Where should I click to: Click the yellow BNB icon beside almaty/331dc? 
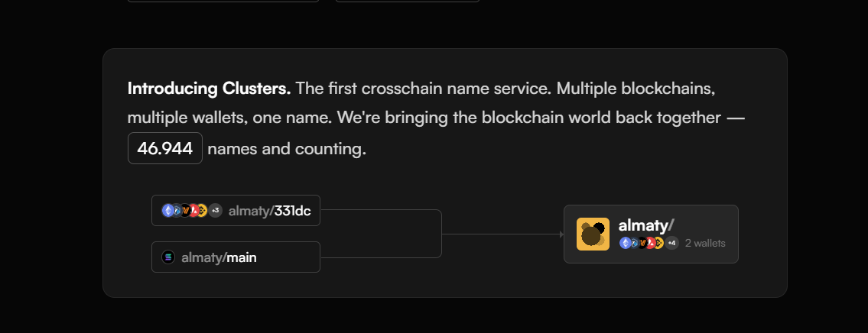coord(202,210)
